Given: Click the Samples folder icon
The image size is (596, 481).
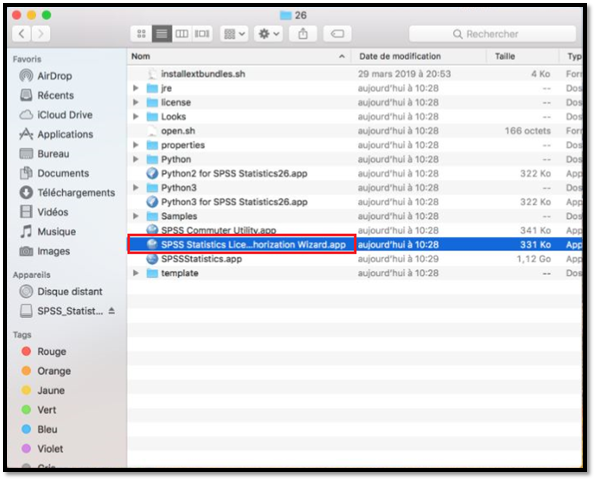Looking at the screenshot, I should [152, 216].
